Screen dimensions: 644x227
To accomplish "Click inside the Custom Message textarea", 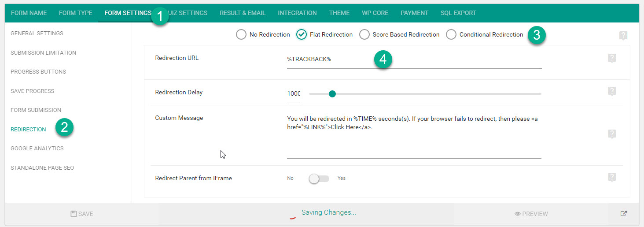I will click(414, 136).
